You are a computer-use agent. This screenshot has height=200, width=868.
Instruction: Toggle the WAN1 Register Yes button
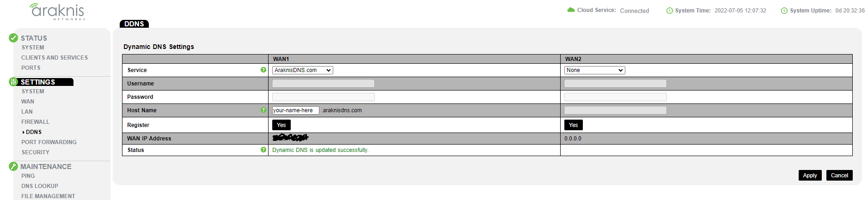281,125
